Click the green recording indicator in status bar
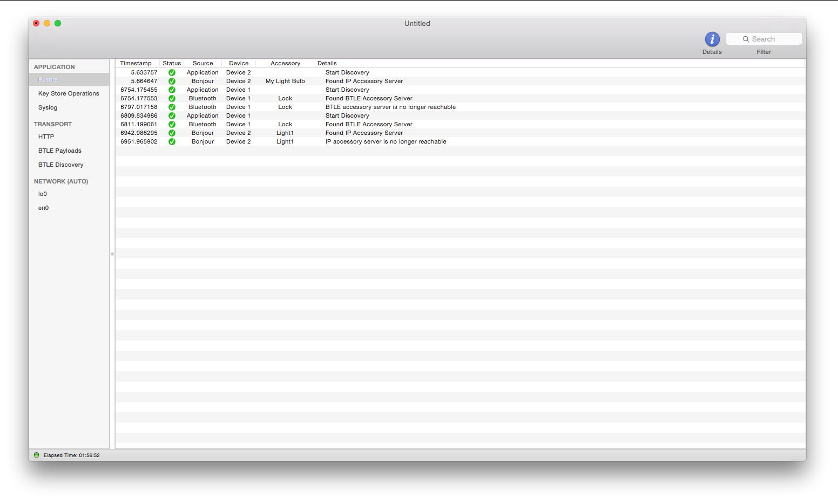The width and height of the screenshot is (838, 504). coord(37,455)
